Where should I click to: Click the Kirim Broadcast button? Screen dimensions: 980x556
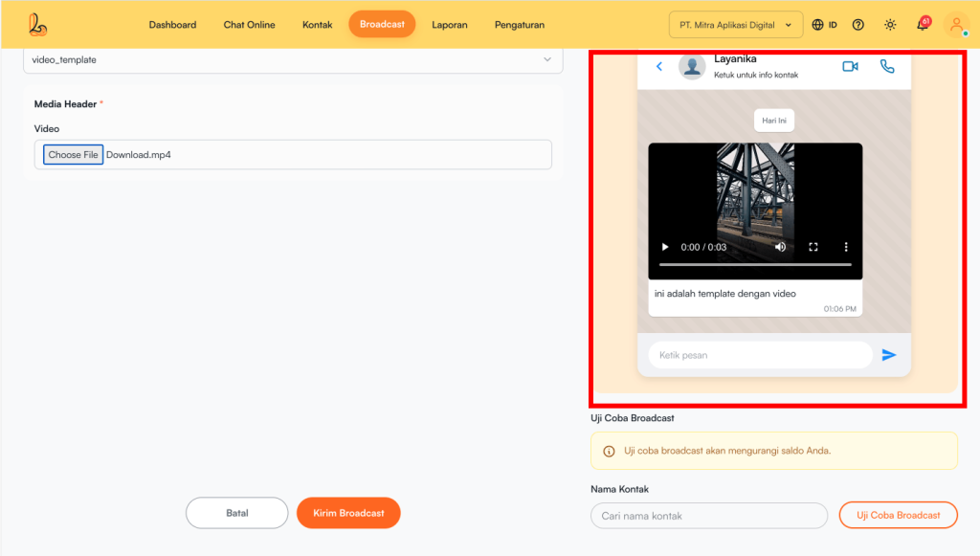point(348,513)
